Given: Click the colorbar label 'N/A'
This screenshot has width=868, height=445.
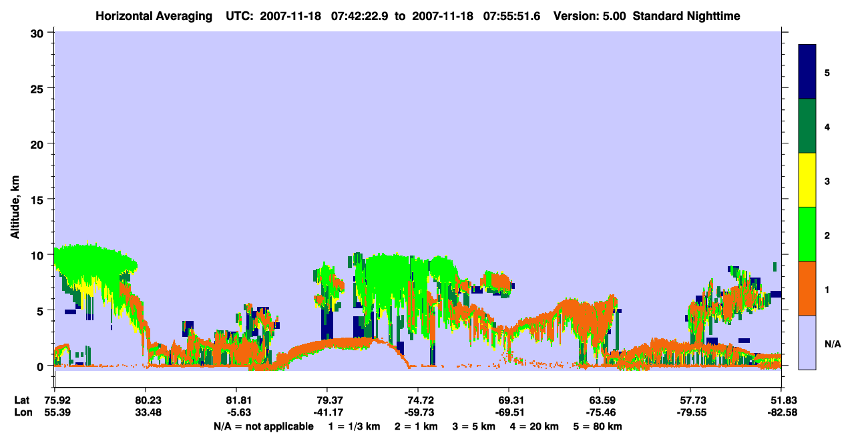Looking at the screenshot, I should (832, 344).
